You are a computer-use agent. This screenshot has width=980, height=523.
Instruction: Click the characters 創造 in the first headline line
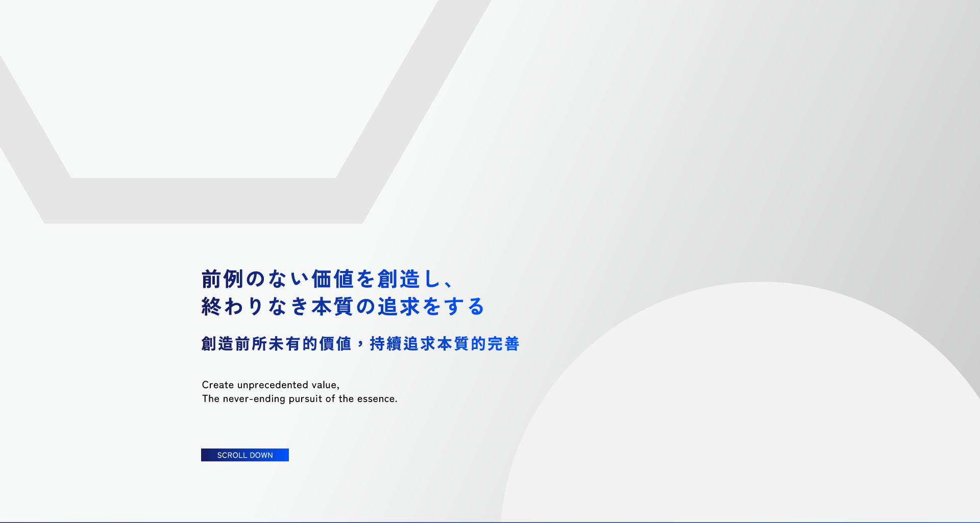tap(399, 279)
